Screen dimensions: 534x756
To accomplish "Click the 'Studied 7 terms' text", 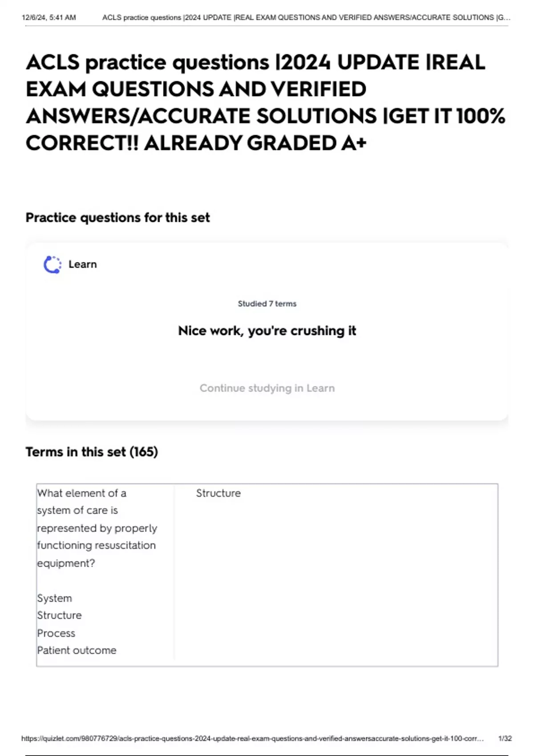I will tap(267, 304).
